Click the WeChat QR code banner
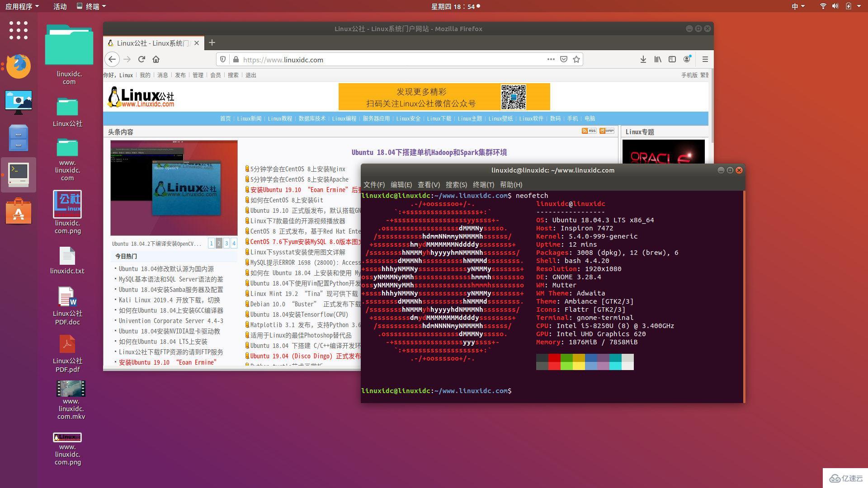The width and height of the screenshot is (868, 488). [444, 97]
